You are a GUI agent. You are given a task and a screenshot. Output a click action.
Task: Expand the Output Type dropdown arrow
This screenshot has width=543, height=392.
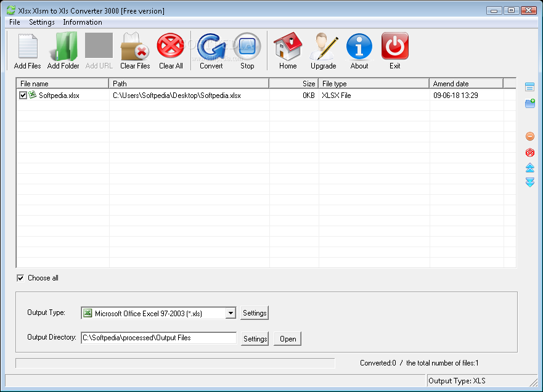(x=231, y=313)
